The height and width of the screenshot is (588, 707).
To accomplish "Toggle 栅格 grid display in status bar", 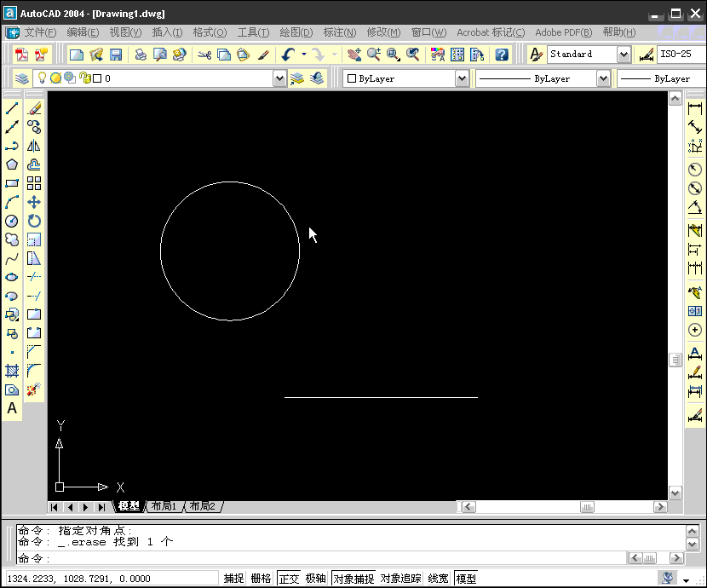I will coord(261,578).
